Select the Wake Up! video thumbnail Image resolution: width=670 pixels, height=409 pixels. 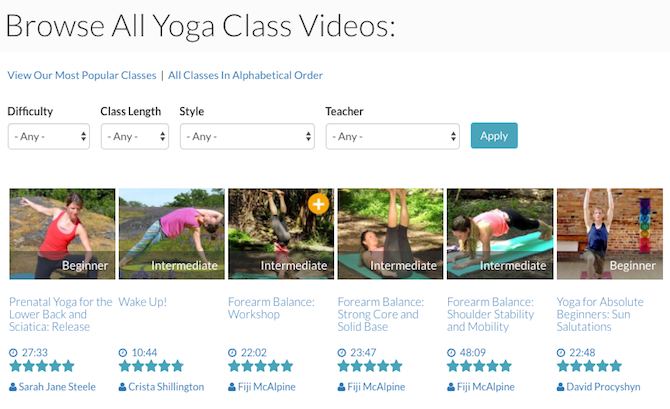(x=172, y=234)
